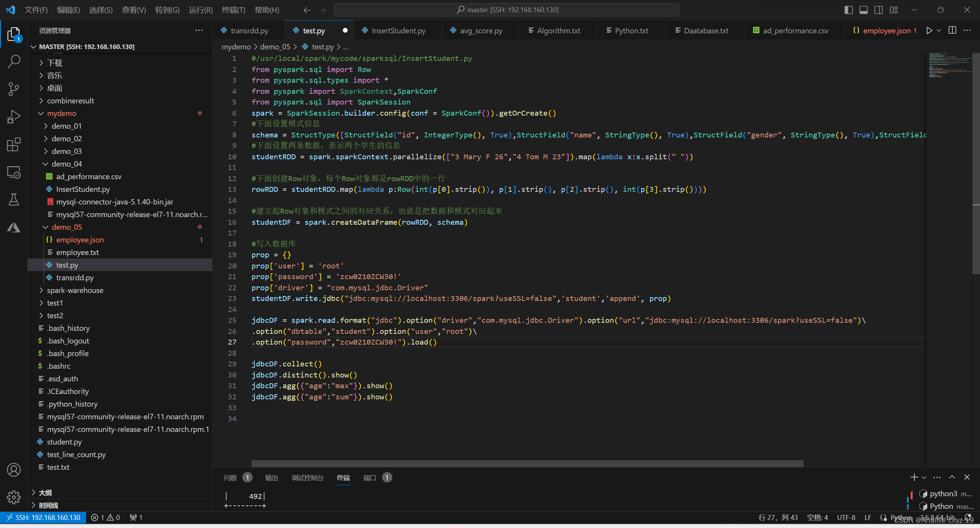Open editor more actions ellipsis menu
This screenshot has height=528, width=980.
tap(967, 31)
